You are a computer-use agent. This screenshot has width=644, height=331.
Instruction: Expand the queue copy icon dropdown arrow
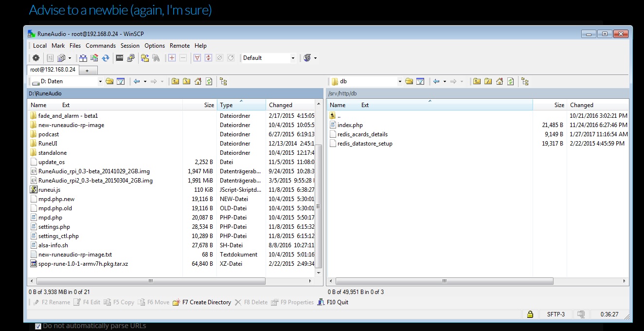[70, 58]
